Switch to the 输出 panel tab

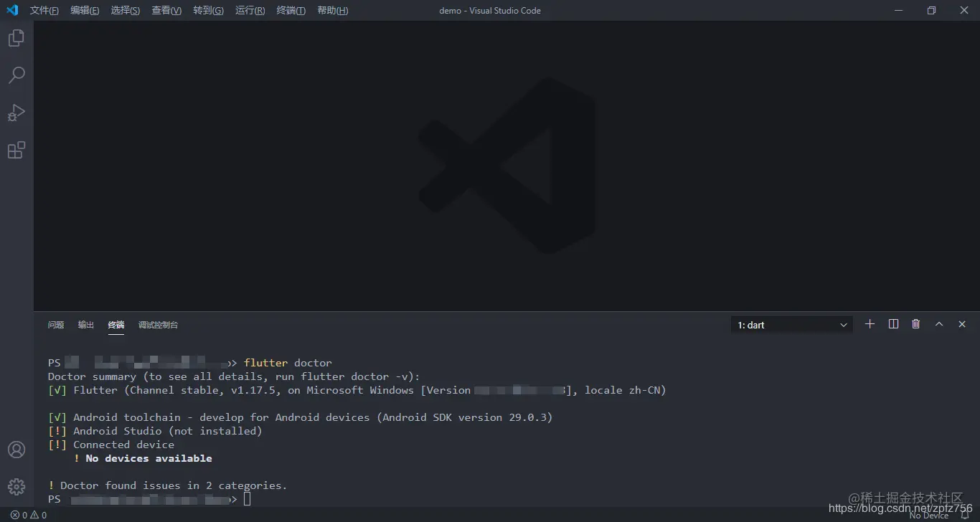click(86, 325)
